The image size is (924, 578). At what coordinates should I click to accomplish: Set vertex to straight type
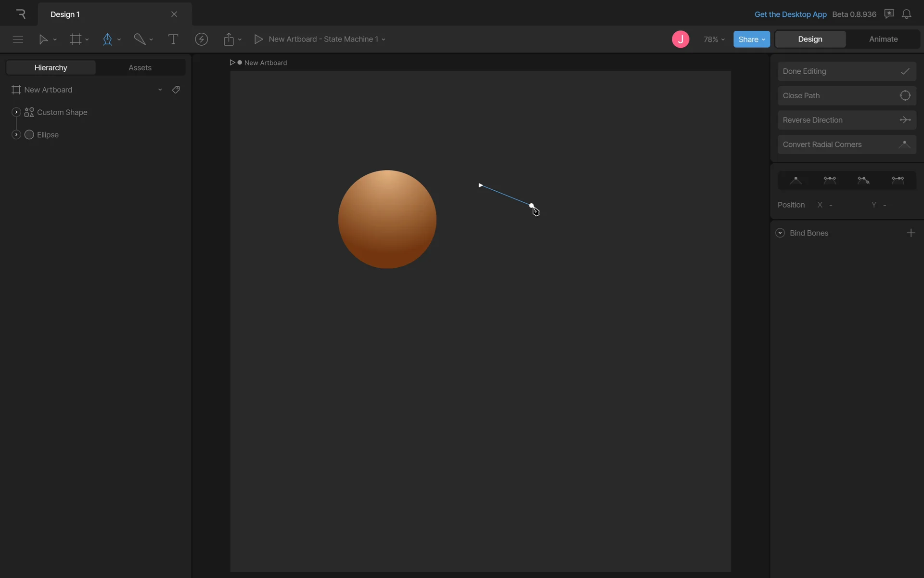pyautogui.click(x=796, y=180)
